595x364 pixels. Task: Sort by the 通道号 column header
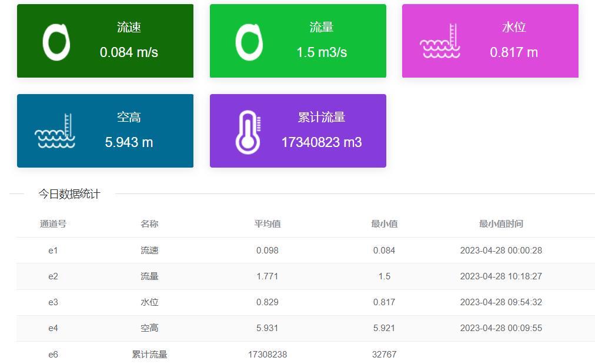pos(53,224)
